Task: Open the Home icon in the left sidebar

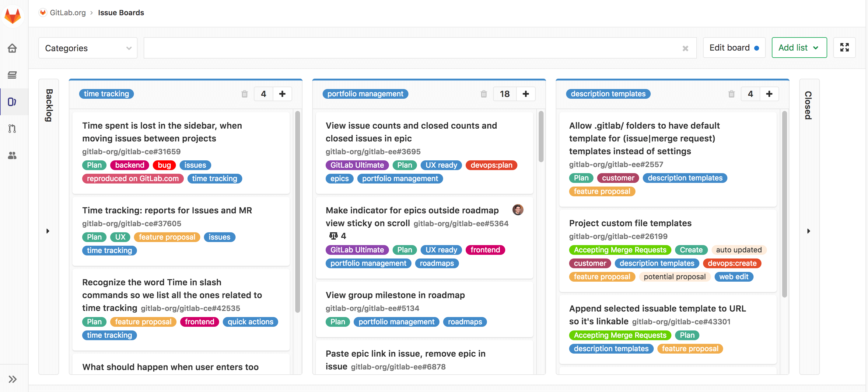Action: [x=12, y=48]
